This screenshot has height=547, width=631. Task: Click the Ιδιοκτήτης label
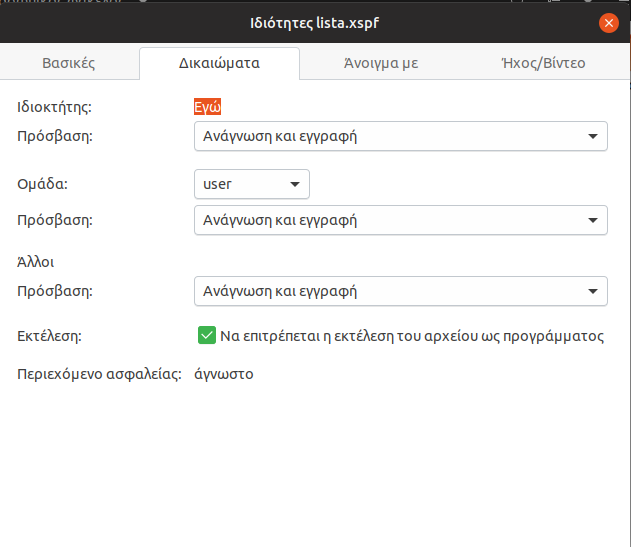54,107
